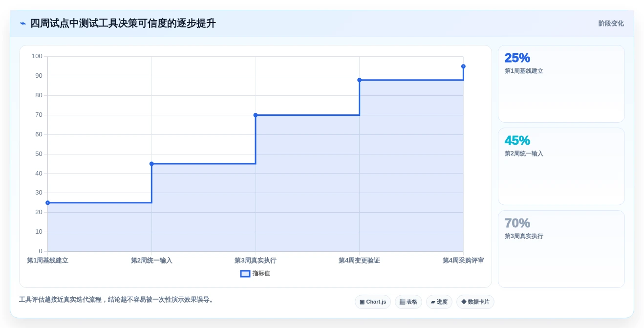Viewport: 644px width, 328px height.
Task: Click the 阶段变化 label in header
Action: coord(611,23)
